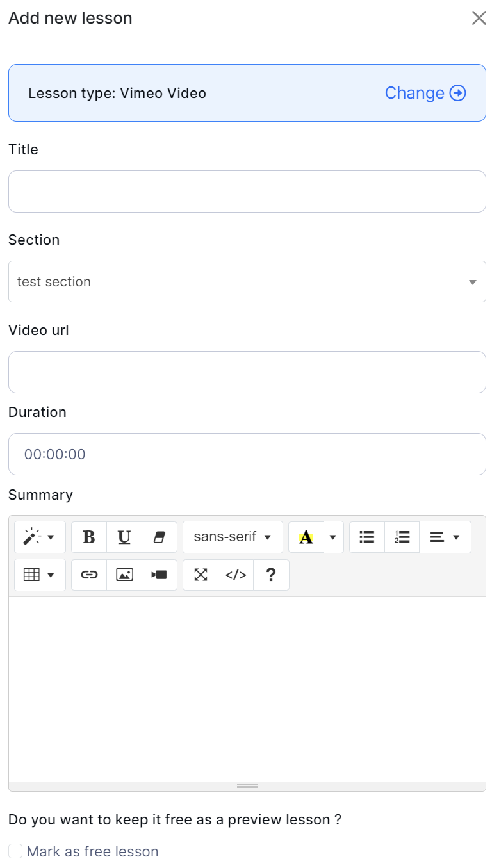This screenshot has height=868, width=492.
Task: Click into the Video url field
Action: [x=247, y=372]
